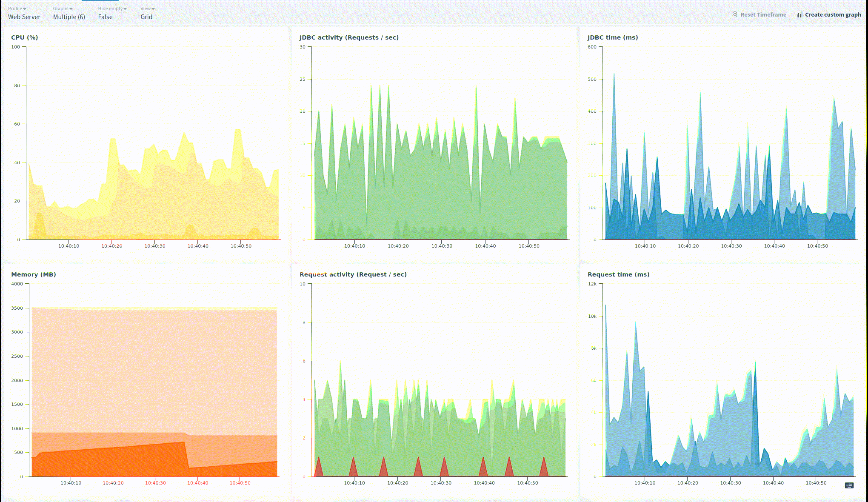Click the 25 label on JDBC activity y-axis
Image resolution: width=868 pixels, height=502 pixels.
(x=303, y=79)
